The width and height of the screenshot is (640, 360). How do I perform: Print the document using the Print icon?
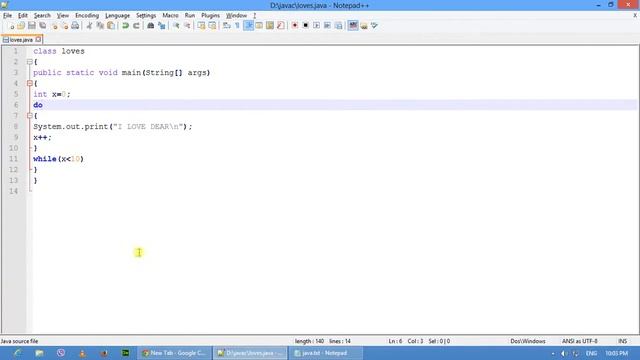click(75, 26)
